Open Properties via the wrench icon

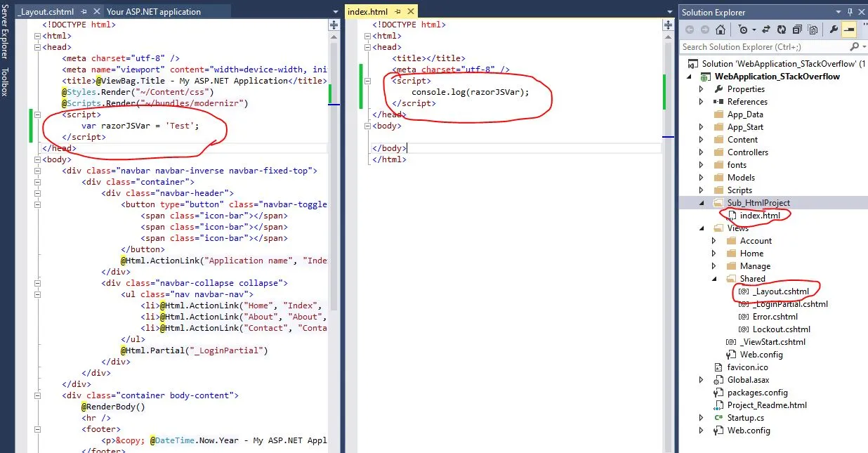click(834, 29)
